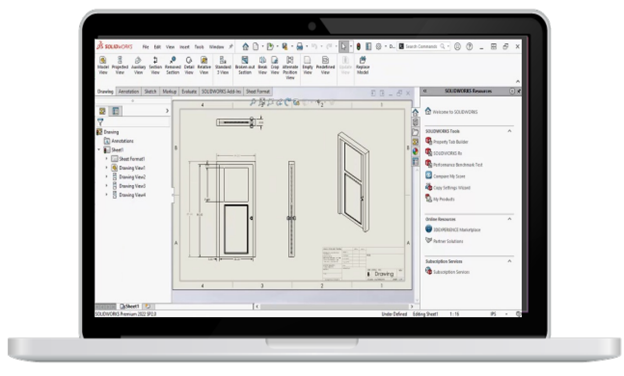Switch to the Sheet Format tab
This screenshot has height=376, width=624.
pyautogui.click(x=257, y=92)
